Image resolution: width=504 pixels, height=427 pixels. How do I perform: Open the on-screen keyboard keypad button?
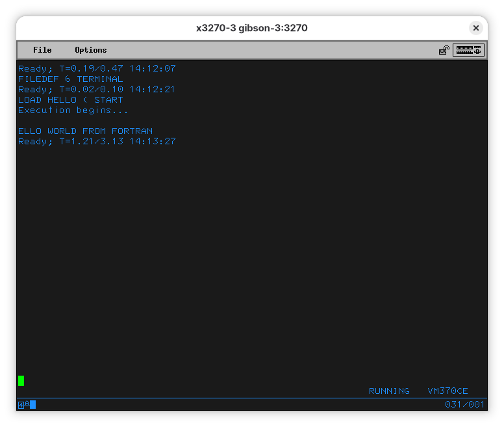468,50
